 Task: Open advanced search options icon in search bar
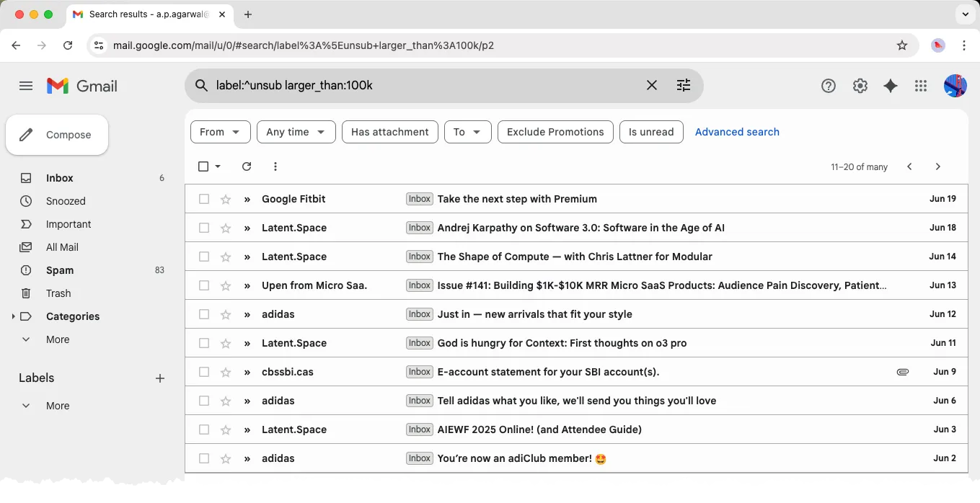point(684,85)
